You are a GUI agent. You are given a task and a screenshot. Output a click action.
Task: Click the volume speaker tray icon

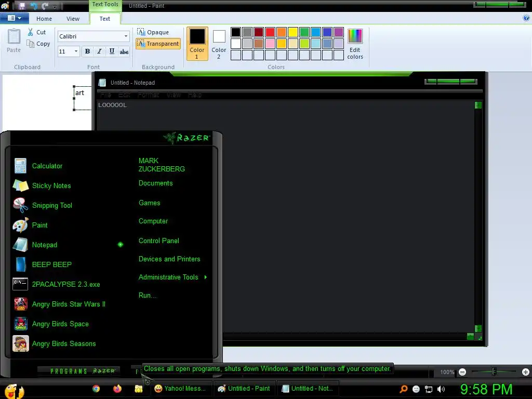coord(441,390)
